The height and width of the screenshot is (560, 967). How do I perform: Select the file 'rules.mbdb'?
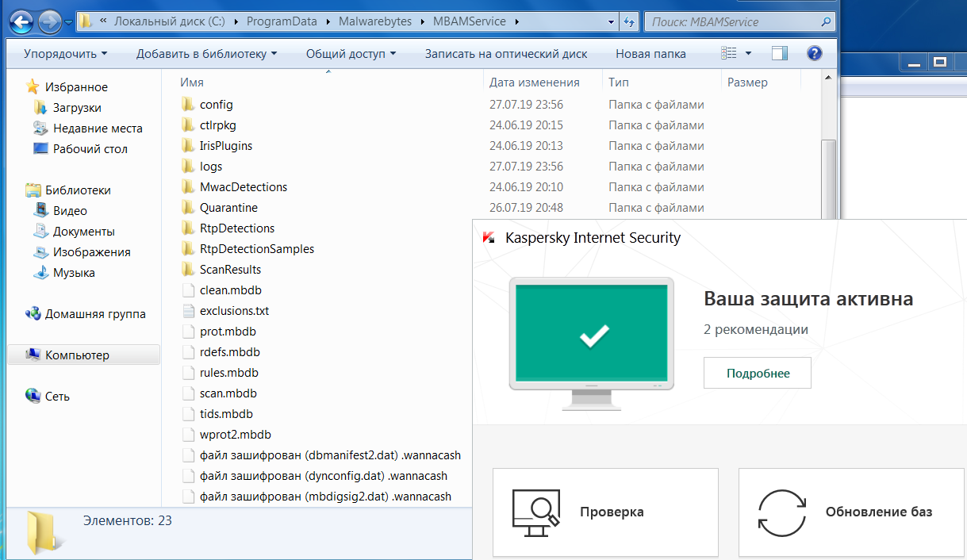pos(229,373)
